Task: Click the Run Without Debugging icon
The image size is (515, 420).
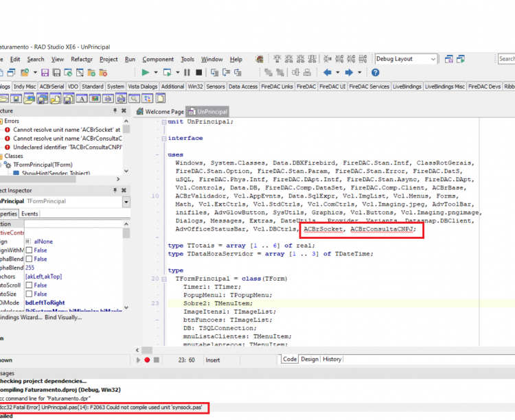Action: point(167,72)
